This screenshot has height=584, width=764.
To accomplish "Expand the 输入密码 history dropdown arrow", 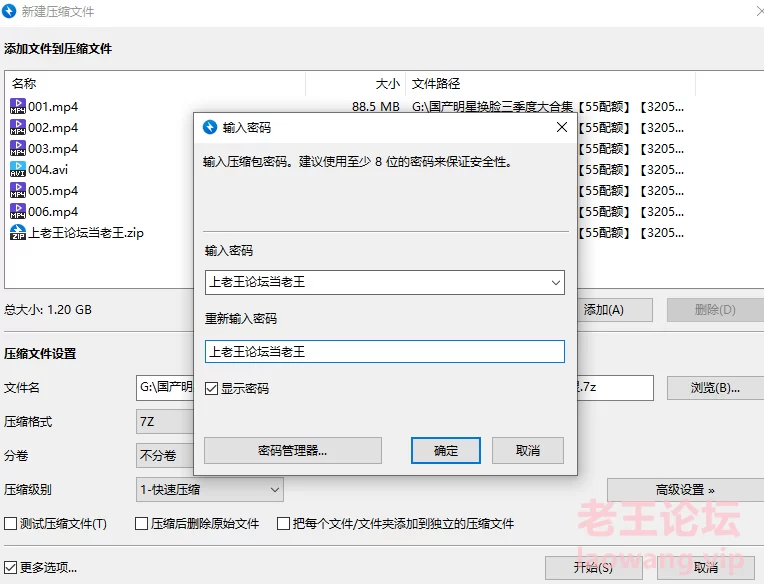I will click(x=555, y=283).
